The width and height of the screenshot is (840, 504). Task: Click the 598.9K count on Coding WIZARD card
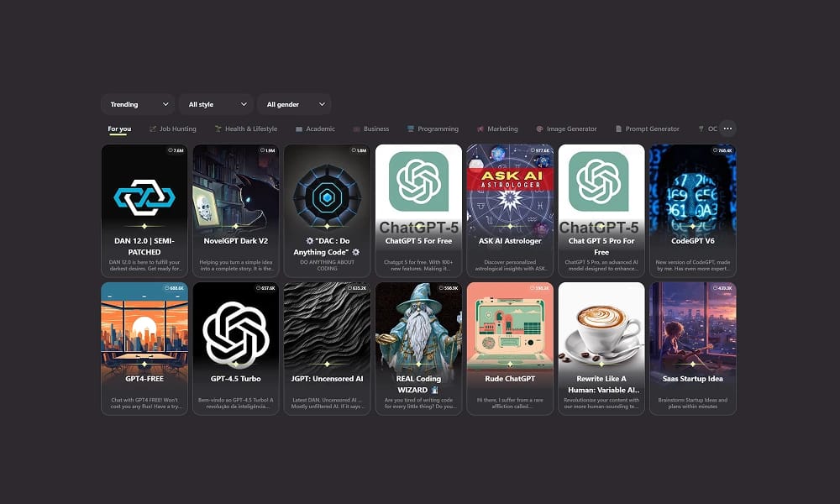point(449,288)
